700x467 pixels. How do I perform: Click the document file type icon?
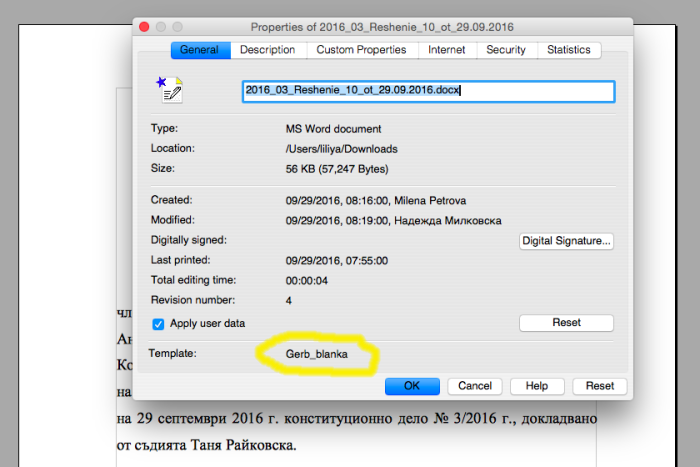(x=169, y=90)
